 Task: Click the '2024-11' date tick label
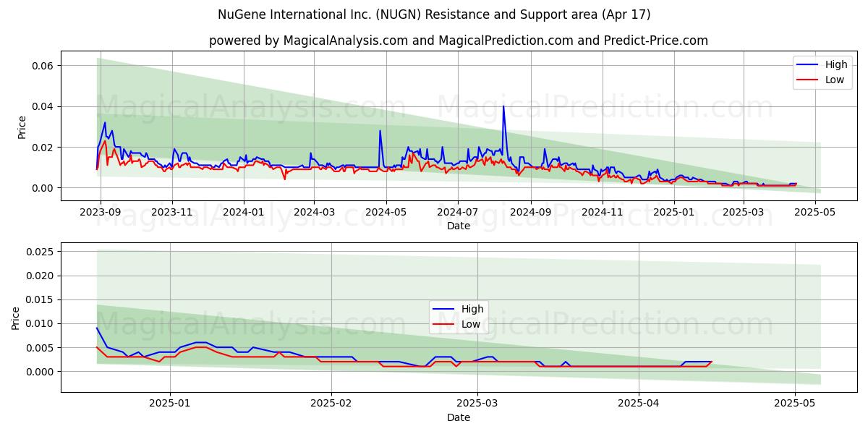tap(602, 212)
